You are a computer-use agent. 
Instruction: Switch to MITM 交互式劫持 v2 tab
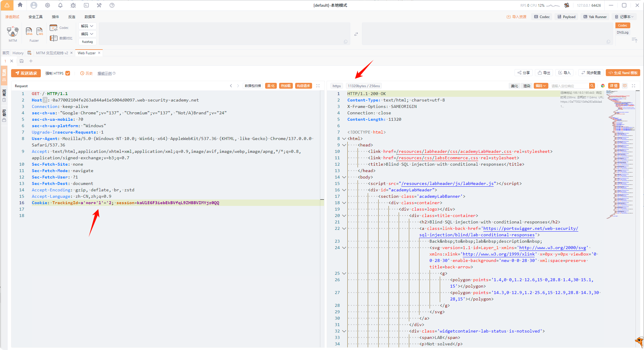[x=52, y=53]
